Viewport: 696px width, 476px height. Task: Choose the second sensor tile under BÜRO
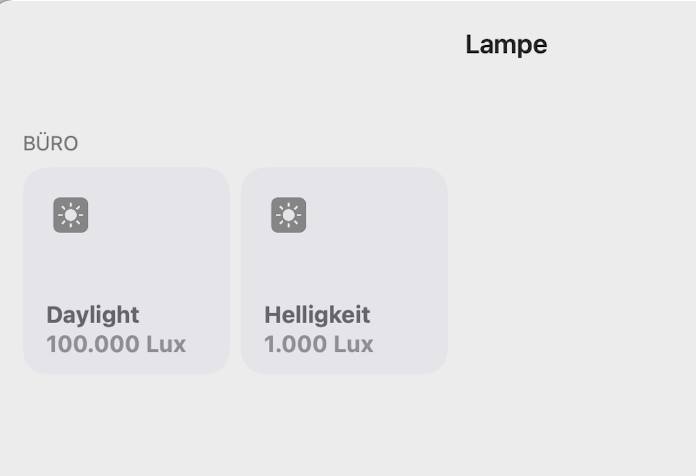click(x=344, y=270)
